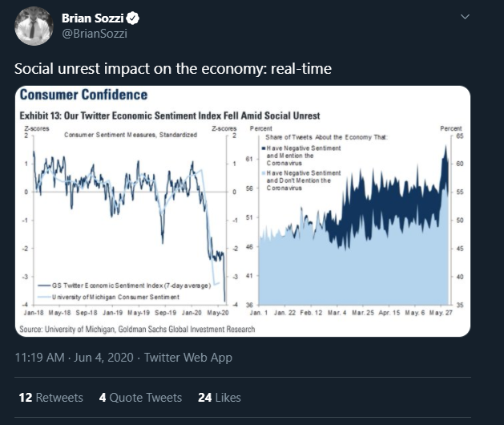Click the dark blue coronavirus legend swatch
This screenshot has width=504, height=425.
coord(264,148)
